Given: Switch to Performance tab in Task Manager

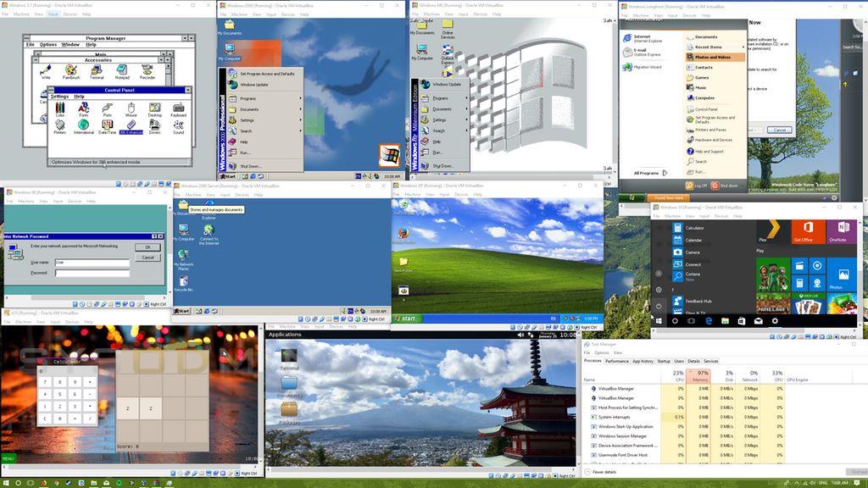Looking at the screenshot, I should [617, 361].
